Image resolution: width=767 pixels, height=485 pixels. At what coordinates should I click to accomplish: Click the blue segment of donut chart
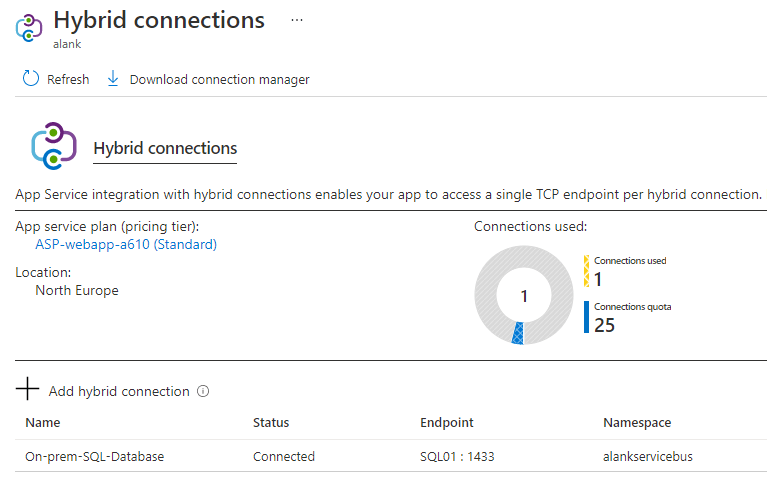pyautogui.click(x=518, y=335)
